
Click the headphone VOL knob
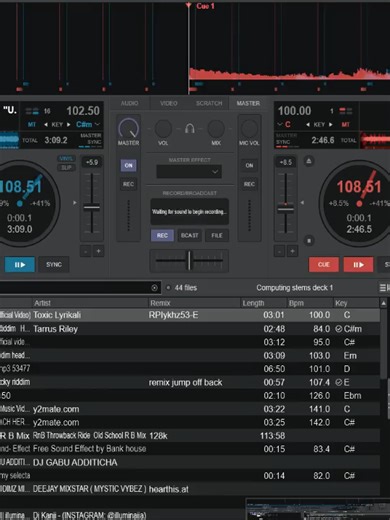coord(163,128)
